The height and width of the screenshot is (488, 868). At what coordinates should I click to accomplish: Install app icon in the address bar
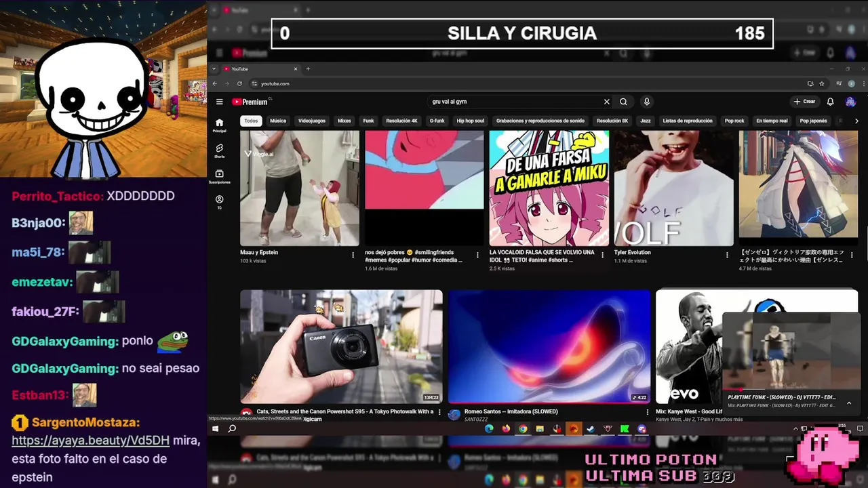click(x=810, y=83)
